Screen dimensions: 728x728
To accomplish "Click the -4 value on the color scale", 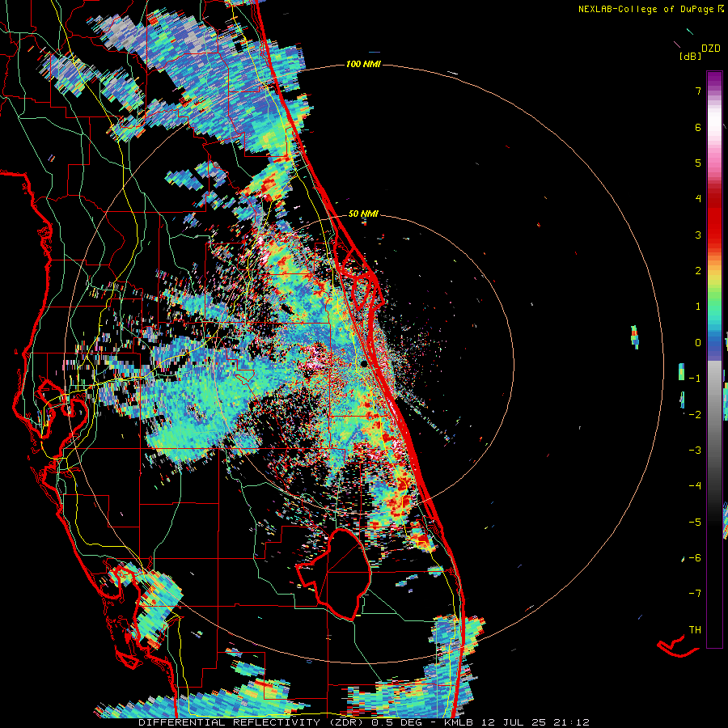I will 695,486.
